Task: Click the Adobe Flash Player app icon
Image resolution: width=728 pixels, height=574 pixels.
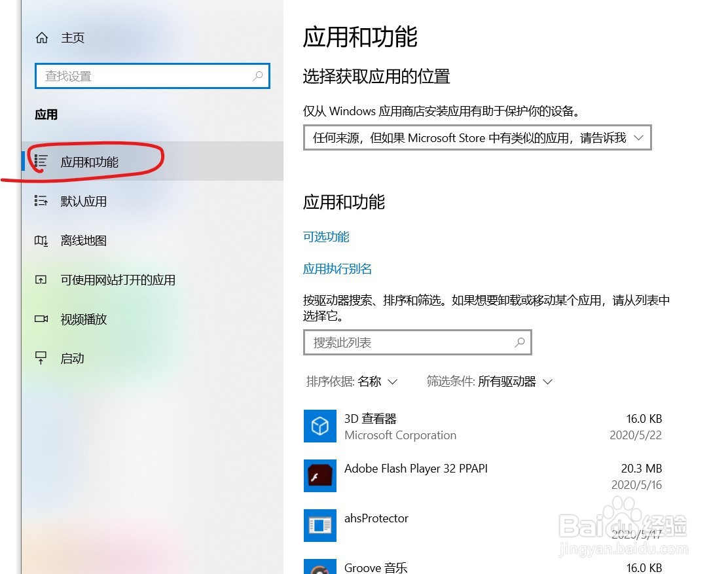Action: (x=320, y=475)
